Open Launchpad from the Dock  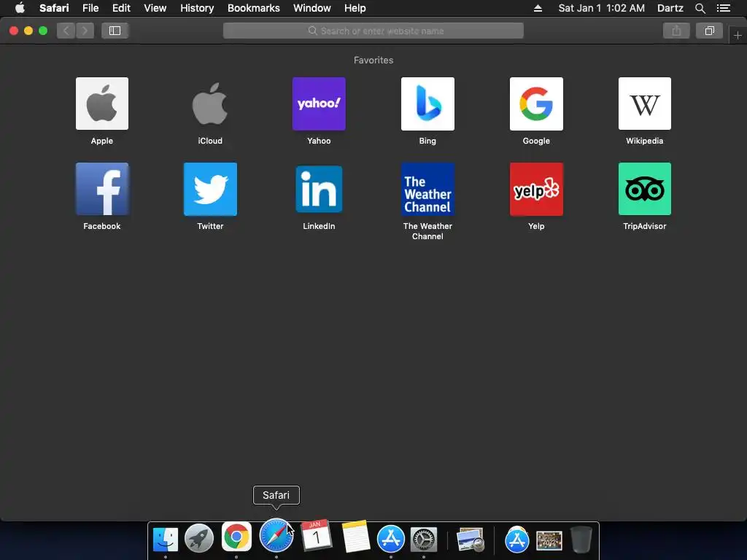coord(199,539)
